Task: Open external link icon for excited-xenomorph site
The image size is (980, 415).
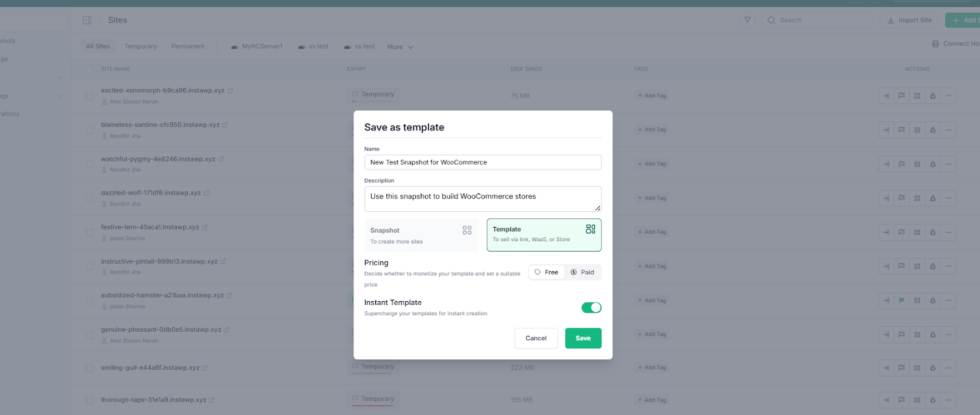Action: pos(230,91)
